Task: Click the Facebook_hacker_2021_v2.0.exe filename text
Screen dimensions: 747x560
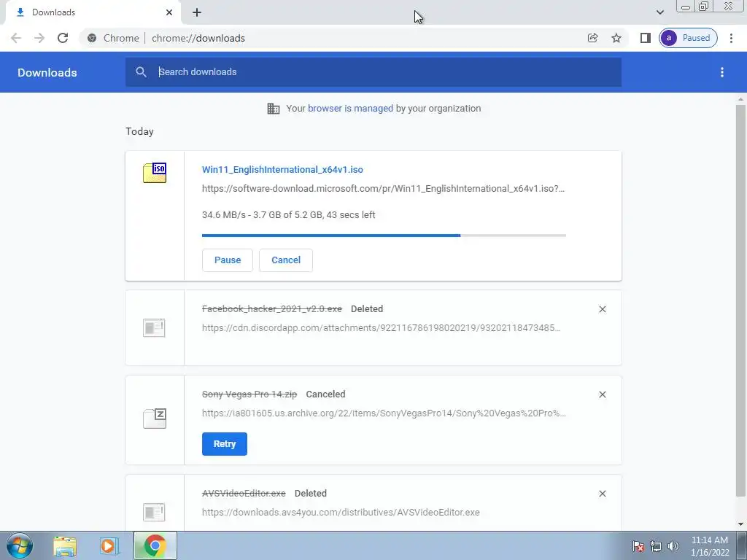Action: coord(272,308)
